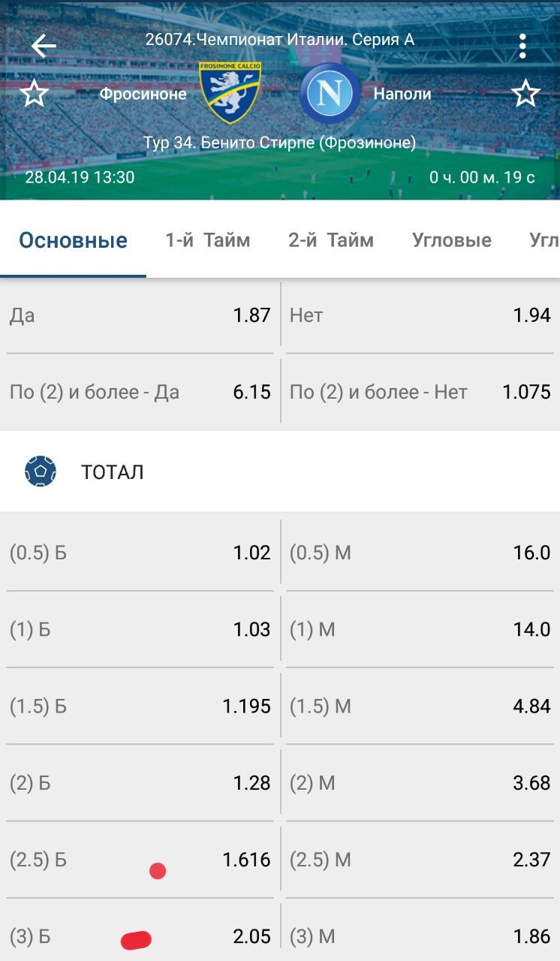Open the three-dot overflow menu
The height and width of the screenshot is (961, 560).
522,47
